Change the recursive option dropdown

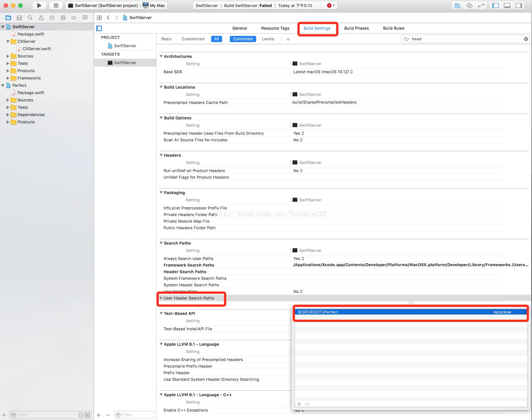(x=509, y=312)
